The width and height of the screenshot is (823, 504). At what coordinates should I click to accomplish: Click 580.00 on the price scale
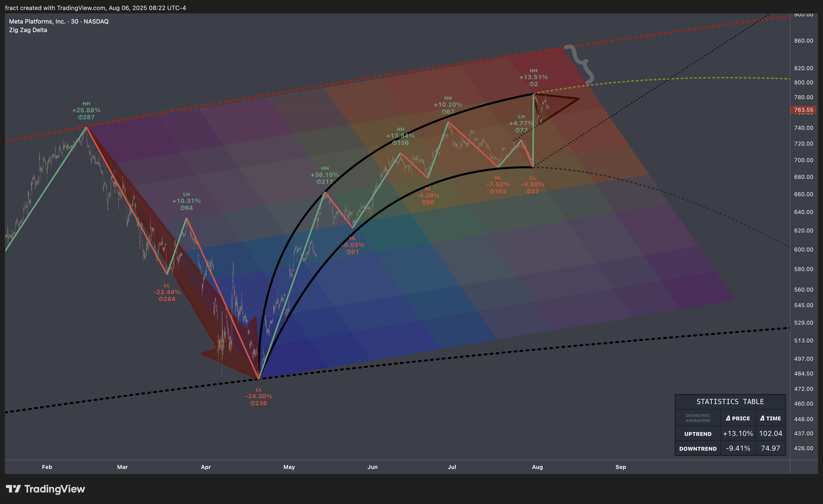[804, 269]
